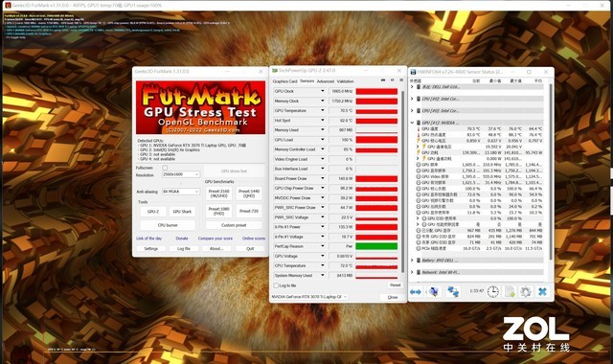Run Preset:720 benchmark

249,211
